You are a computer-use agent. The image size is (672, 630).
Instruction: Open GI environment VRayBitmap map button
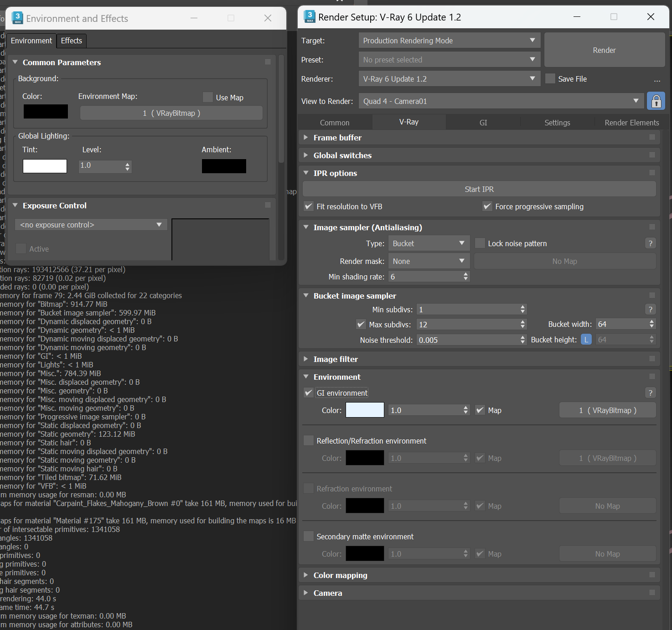(x=608, y=410)
